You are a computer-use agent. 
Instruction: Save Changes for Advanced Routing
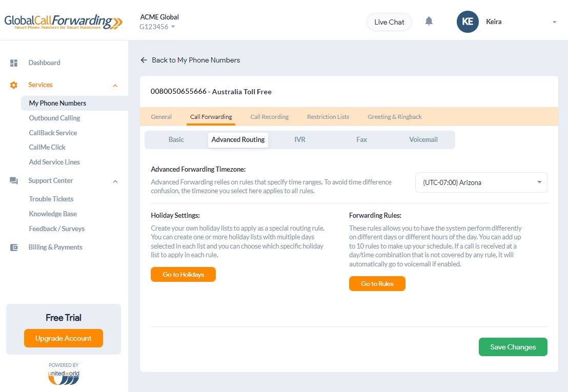click(513, 347)
